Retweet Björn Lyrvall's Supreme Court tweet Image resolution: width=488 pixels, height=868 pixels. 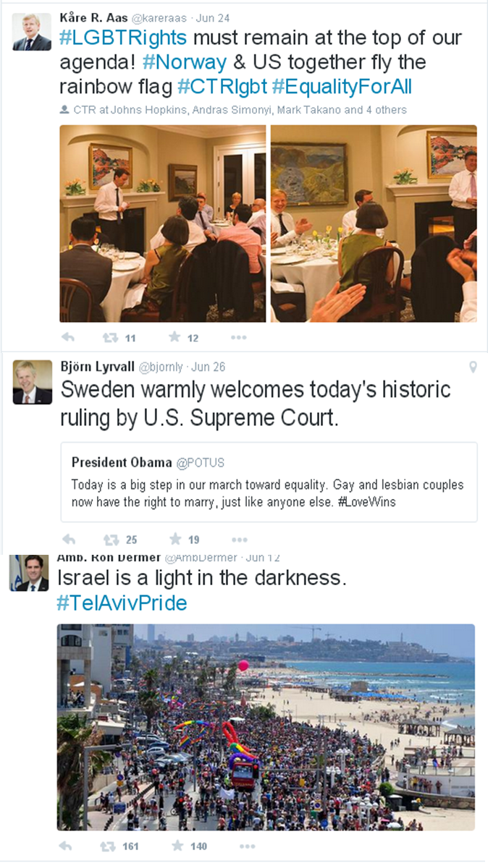click(x=111, y=539)
